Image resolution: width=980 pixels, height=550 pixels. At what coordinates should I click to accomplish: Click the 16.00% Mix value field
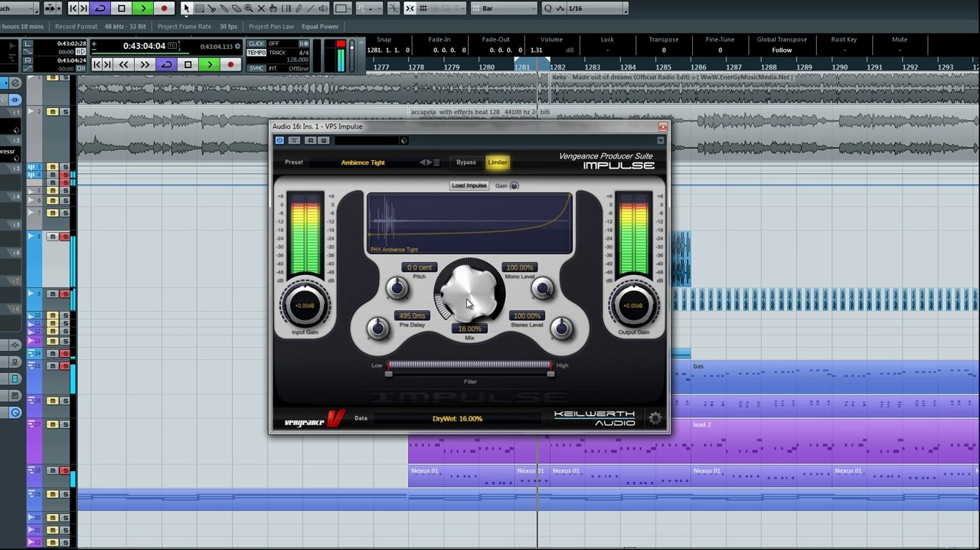coord(469,329)
